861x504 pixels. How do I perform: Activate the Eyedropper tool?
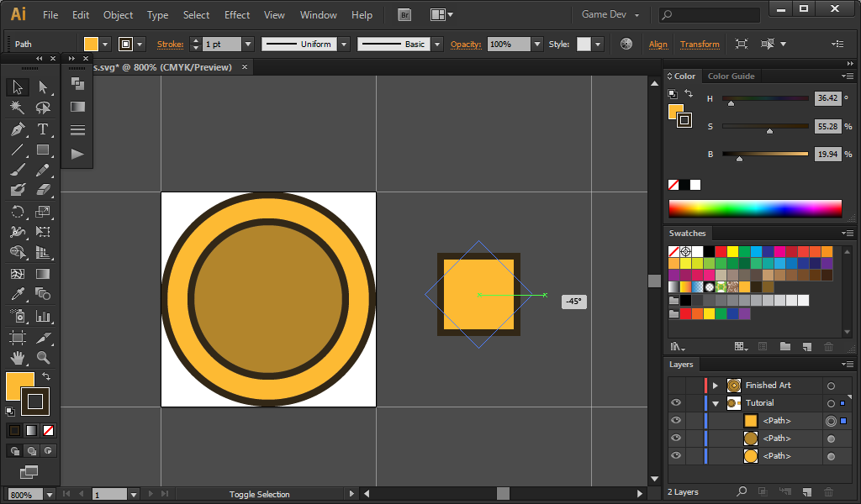tap(18, 294)
